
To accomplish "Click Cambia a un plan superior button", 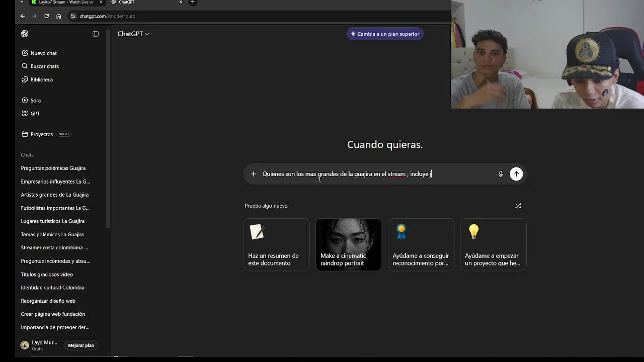I will point(385,34).
